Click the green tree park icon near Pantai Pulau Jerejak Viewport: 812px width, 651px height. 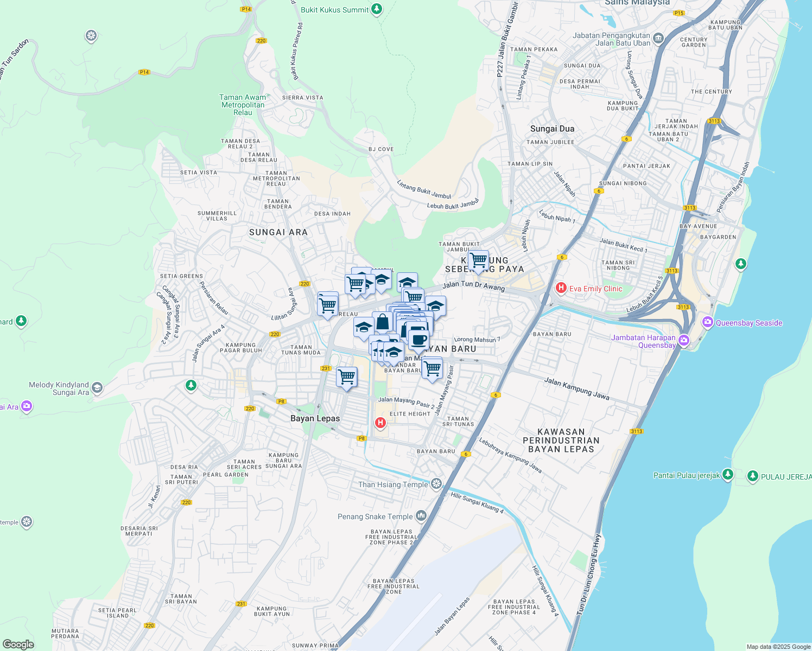coord(727,475)
